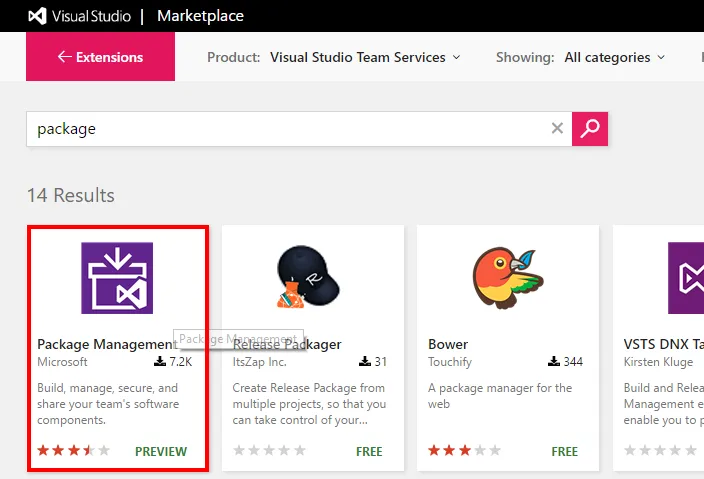Open the VSTS DNX extension purple icon

coord(686,278)
